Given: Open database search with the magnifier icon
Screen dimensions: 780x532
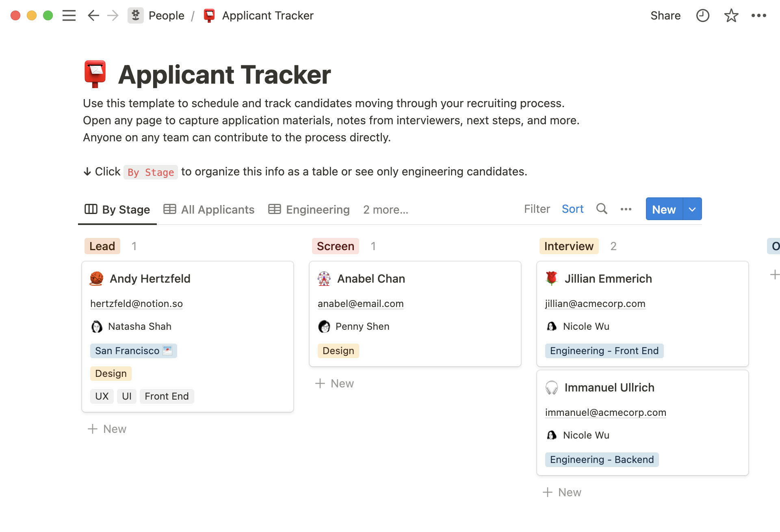Looking at the screenshot, I should pyautogui.click(x=602, y=209).
